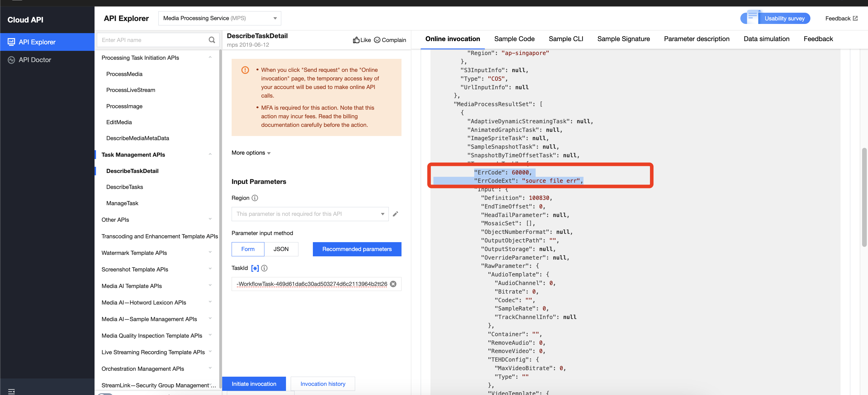Toggle the required asterisk marker for TaskId
This screenshot has height=395, width=868.
(x=255, y=268)
